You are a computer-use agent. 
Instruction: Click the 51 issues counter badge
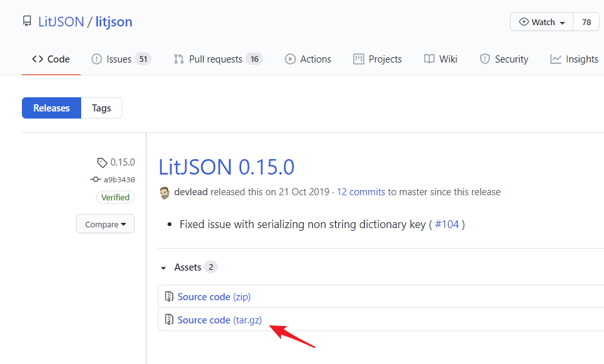(x=143, y=59)
